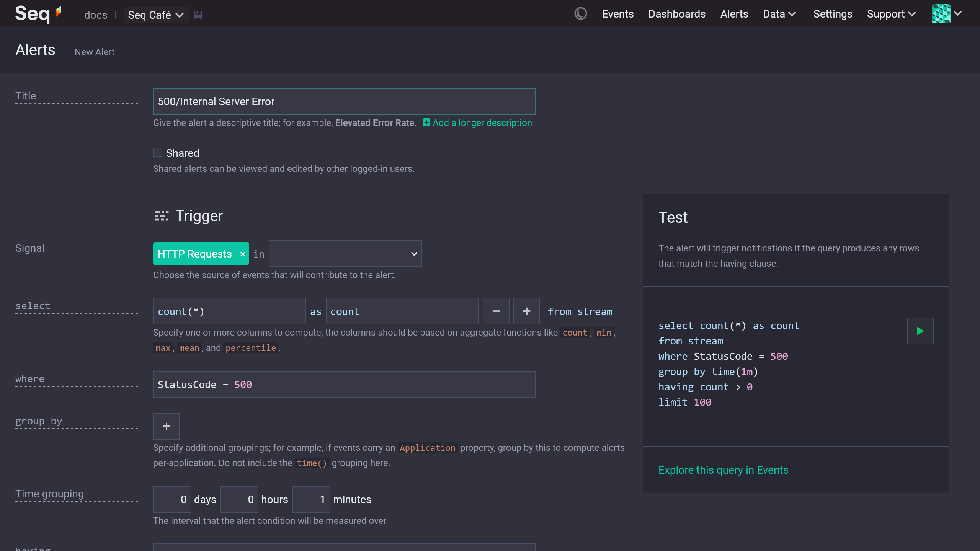980x551 pixels.
Task: Click the hours time grouping field
Action: tap(239, 499)
